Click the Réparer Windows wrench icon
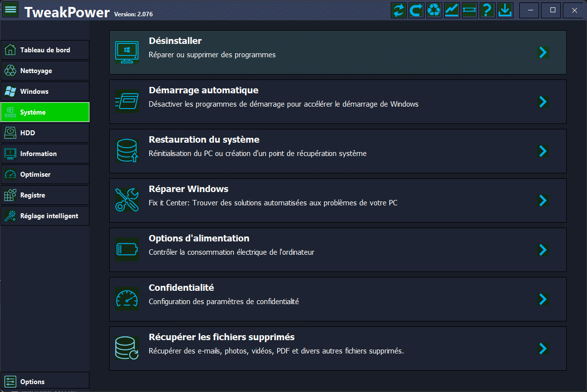The height and width of the screenshot is (392, 587). click(x=127, y=200)
